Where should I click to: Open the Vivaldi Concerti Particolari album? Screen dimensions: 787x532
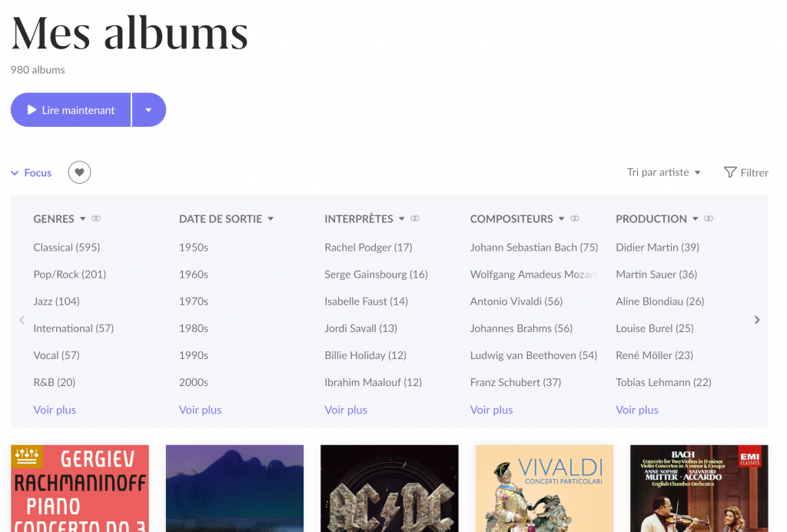(544, 489)
